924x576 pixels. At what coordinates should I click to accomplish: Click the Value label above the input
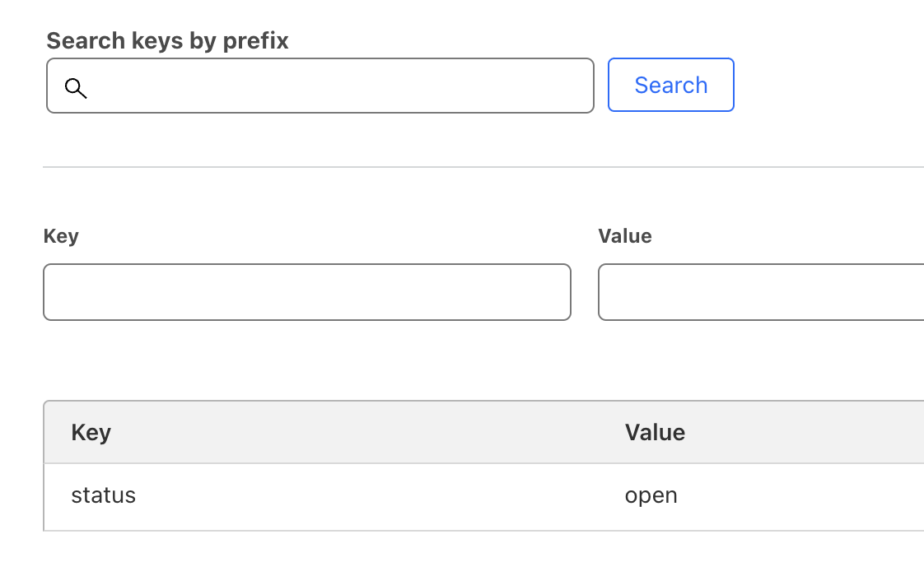pos(625,236)
